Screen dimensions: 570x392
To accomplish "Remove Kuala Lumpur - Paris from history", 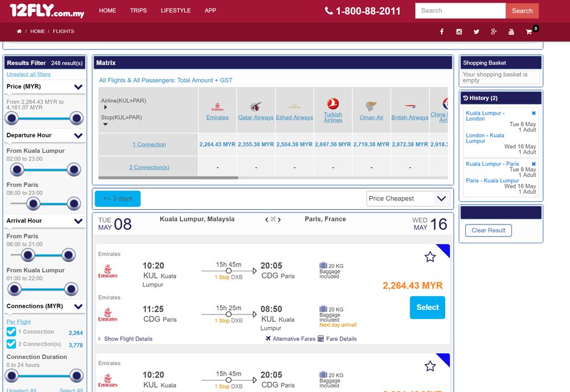I will tap(534, 164).
